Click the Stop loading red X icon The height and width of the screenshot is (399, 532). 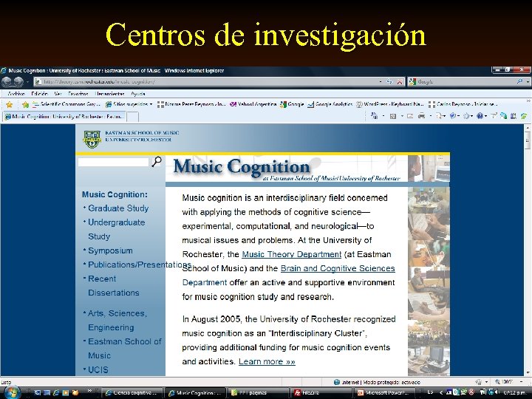[400, 82]
